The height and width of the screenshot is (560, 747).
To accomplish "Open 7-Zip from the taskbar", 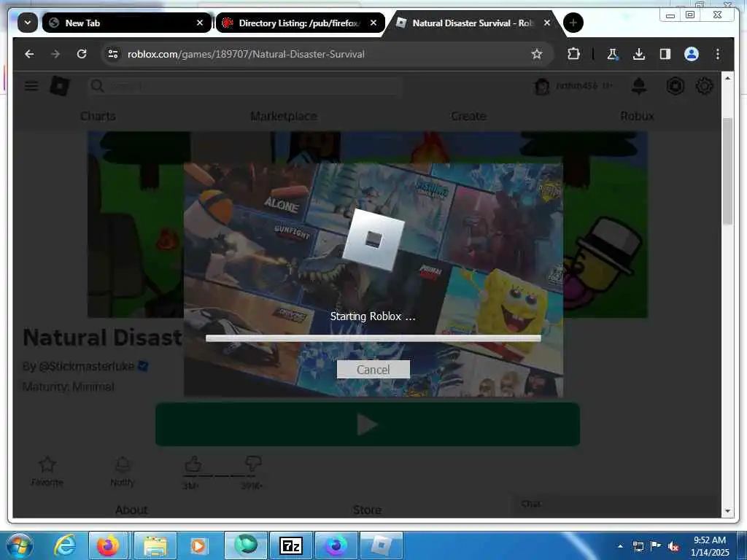I will [x=290, y=545].
